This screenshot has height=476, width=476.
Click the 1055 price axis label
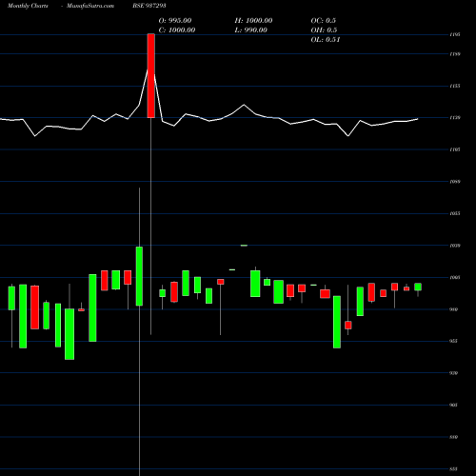[455, 213]
